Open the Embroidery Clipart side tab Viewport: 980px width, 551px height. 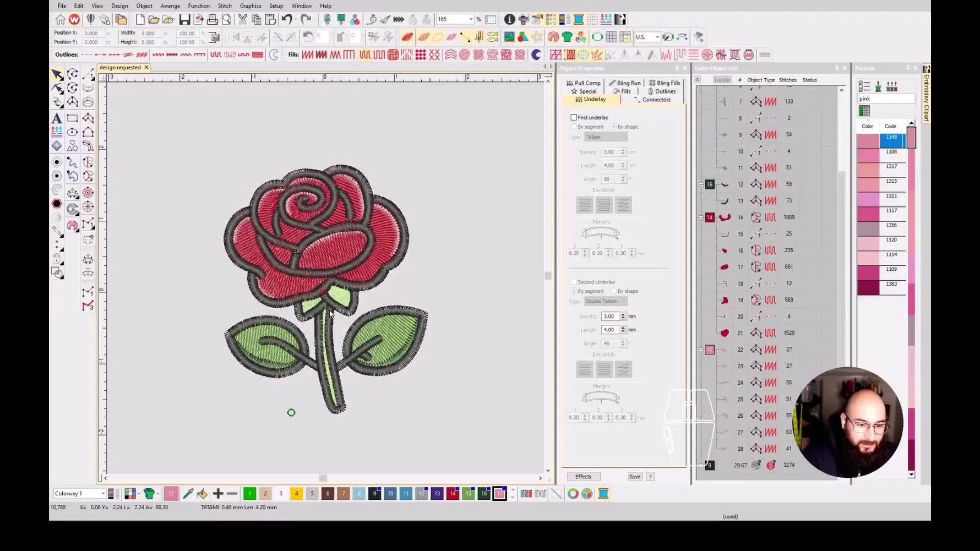pyautogui.click(x=926, y=94)
